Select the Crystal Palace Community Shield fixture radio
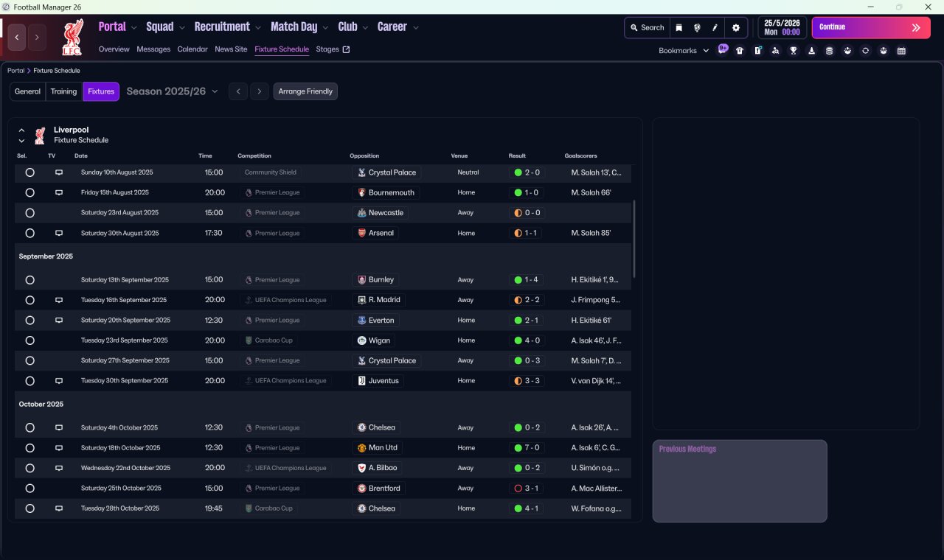This screenshot has height=560, width=944. (x=29, y=172)
